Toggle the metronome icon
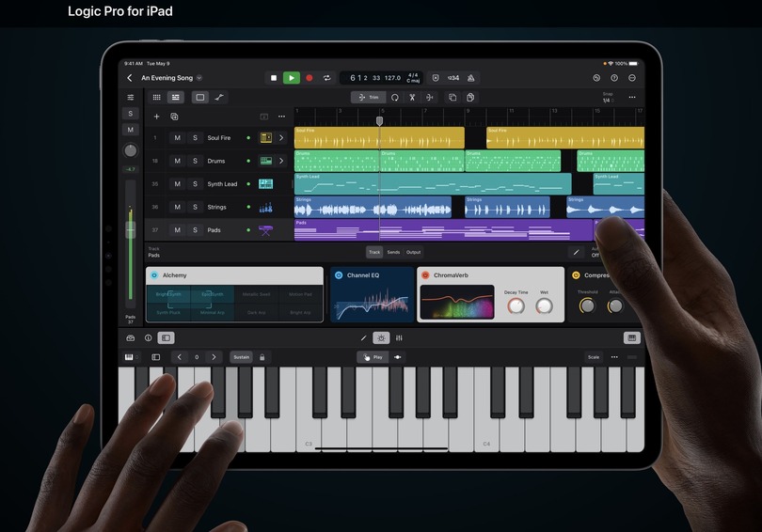The height and width of the screenshot is (532, 762). 471,78
